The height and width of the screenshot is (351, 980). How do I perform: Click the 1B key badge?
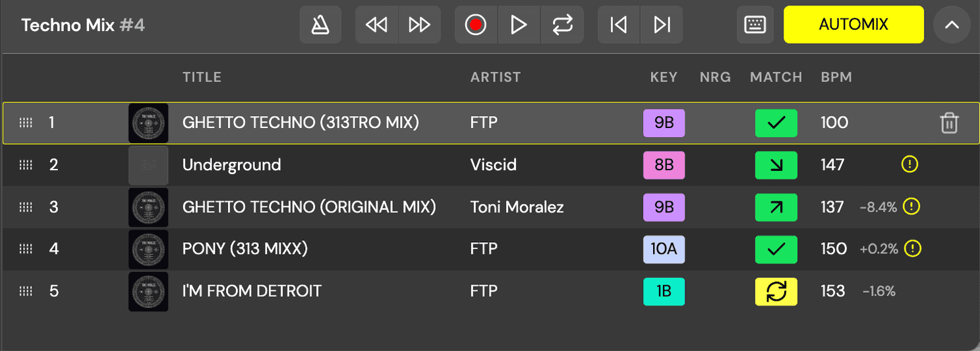[x=664, y=292]
